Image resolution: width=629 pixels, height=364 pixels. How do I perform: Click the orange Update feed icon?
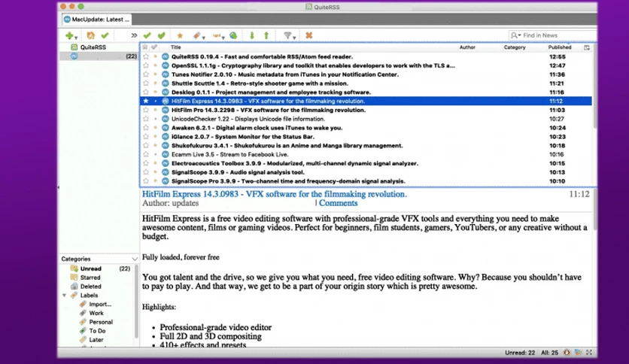(x=90, y=35)
